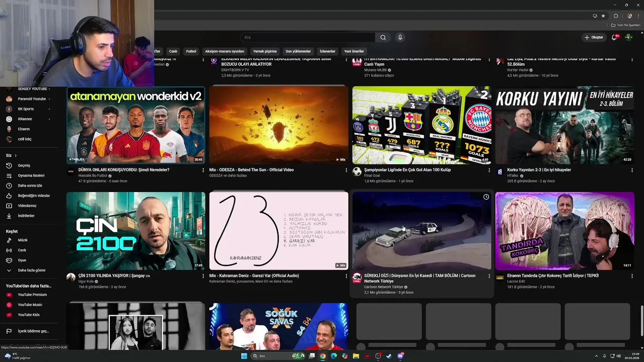Open Daha sonra izle in sidebar
The image size is (644, 362).
pos(29,186)
